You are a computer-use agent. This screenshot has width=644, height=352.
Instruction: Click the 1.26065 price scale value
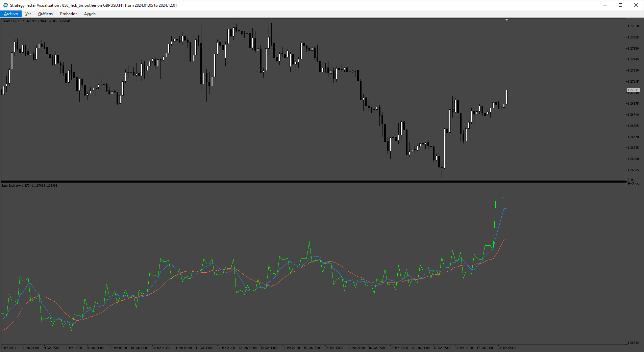633,170
